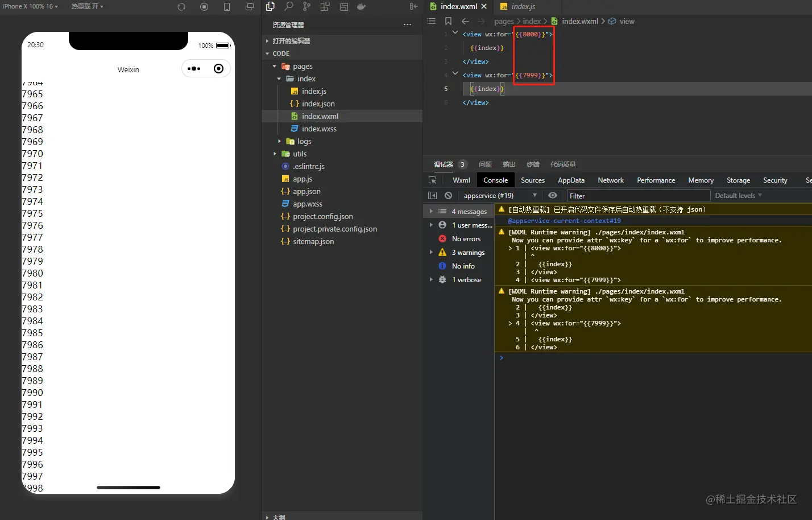The image size is (812, 520).
Task: Open the 热重载 开 hot reload dropdown
Action: click(87, 6)
